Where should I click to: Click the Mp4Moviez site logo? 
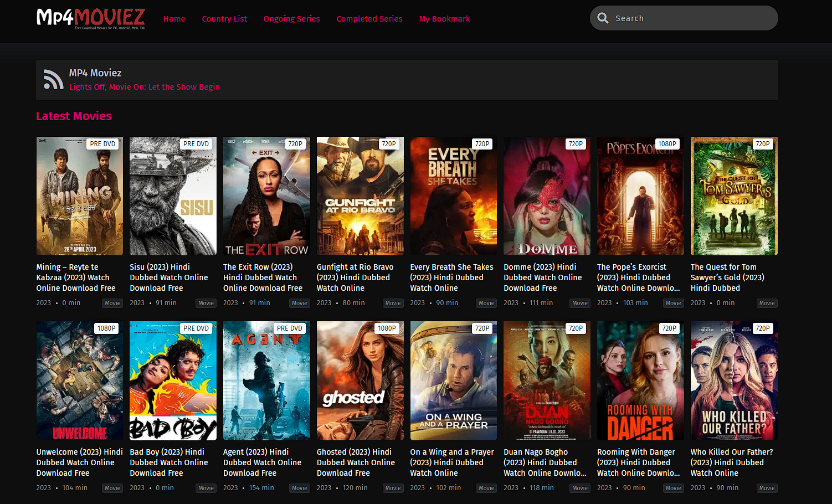click(91, 18)
